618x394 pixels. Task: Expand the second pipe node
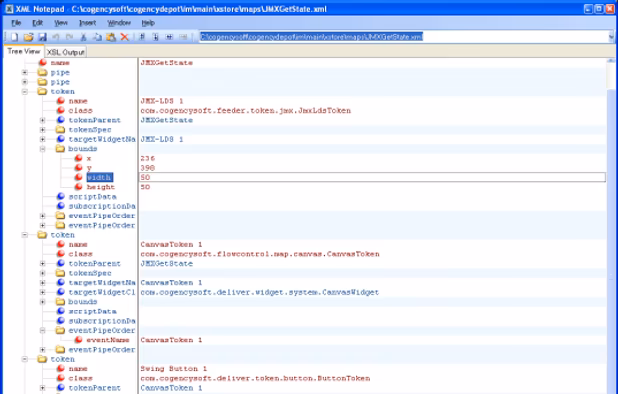tap(24, 82)
